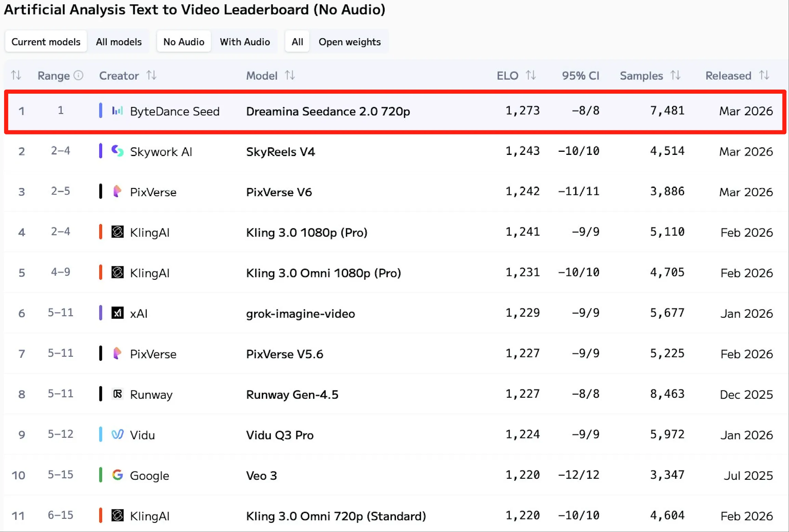Click the Vidu logo icon
The height and width of the screenshot is (532, 789).
(117, 435)
